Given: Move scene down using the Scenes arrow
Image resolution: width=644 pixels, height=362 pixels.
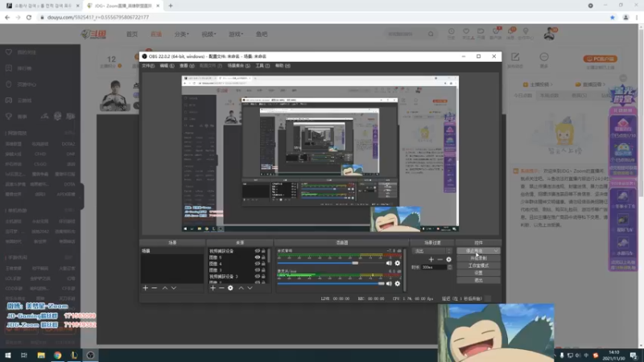Looking at the screenshot, I should pyautogui.click(x=174, y=288).
